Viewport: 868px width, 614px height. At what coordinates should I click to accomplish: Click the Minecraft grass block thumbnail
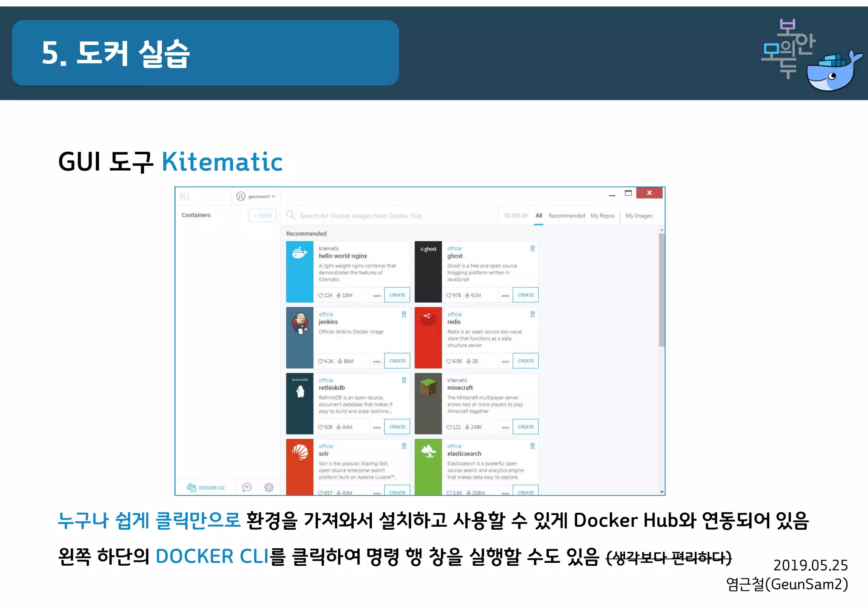(428, 403)
